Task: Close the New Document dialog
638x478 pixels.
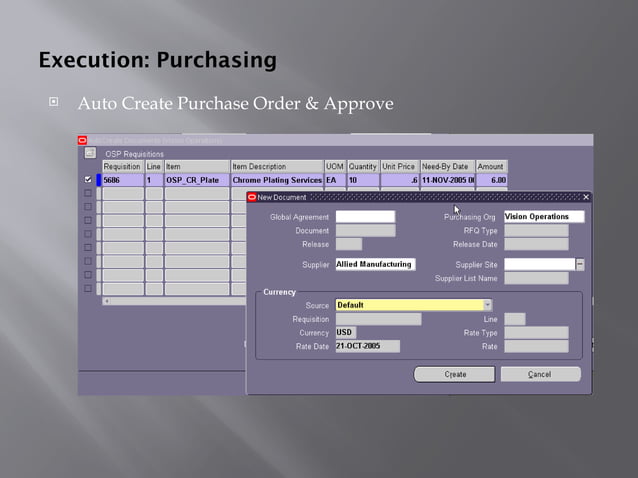Action: (x=586, y=197)
